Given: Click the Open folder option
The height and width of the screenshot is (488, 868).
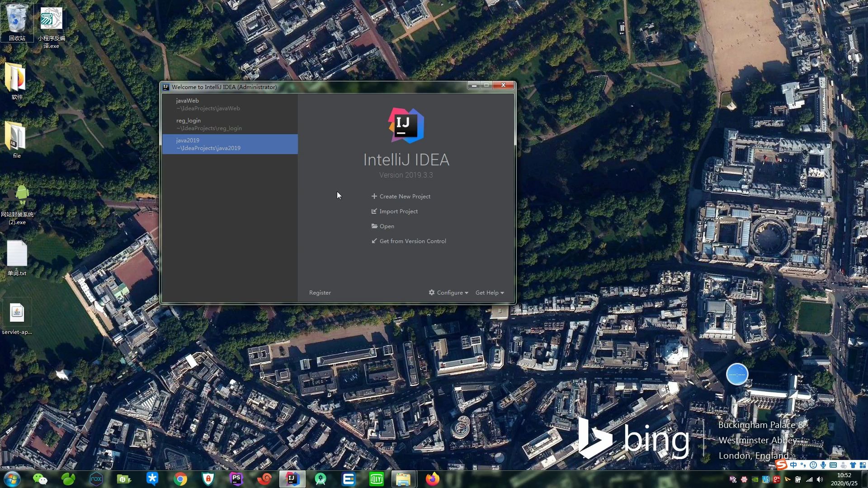Looking at the screenshot, I should click(386, 226).
